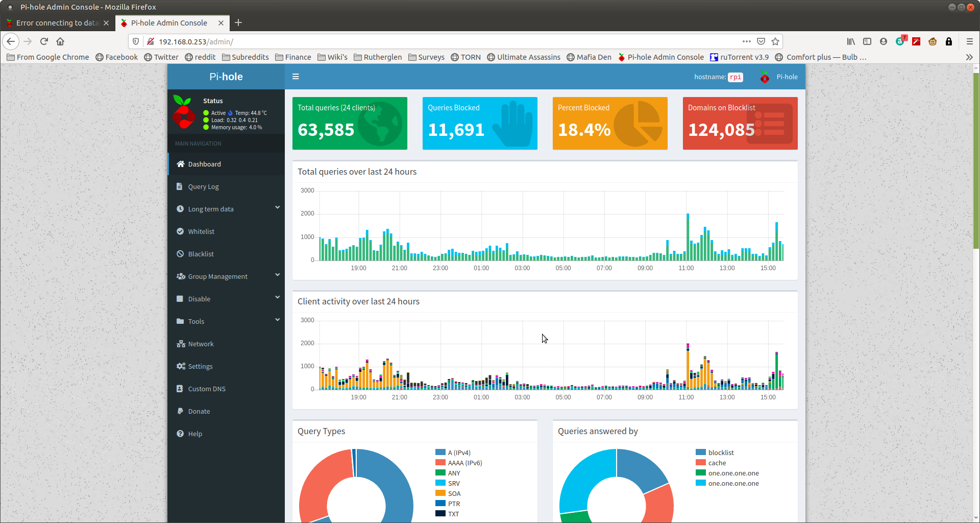Toggle the PTR query type legend entry
Viewport: 980px width, 523px height.
click(448, 504)
